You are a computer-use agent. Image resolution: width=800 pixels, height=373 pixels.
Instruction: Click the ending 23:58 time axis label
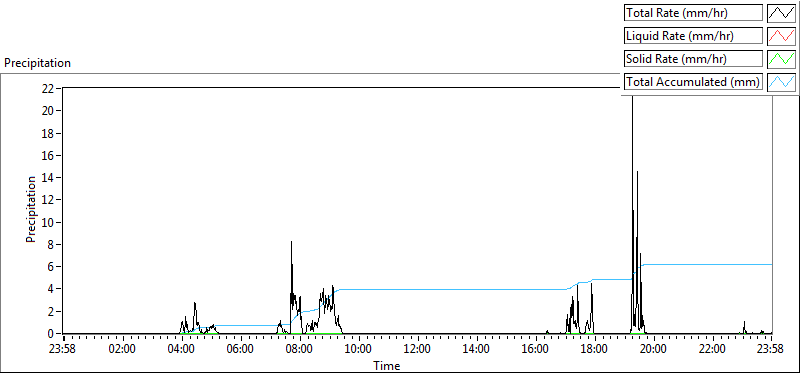771,349
